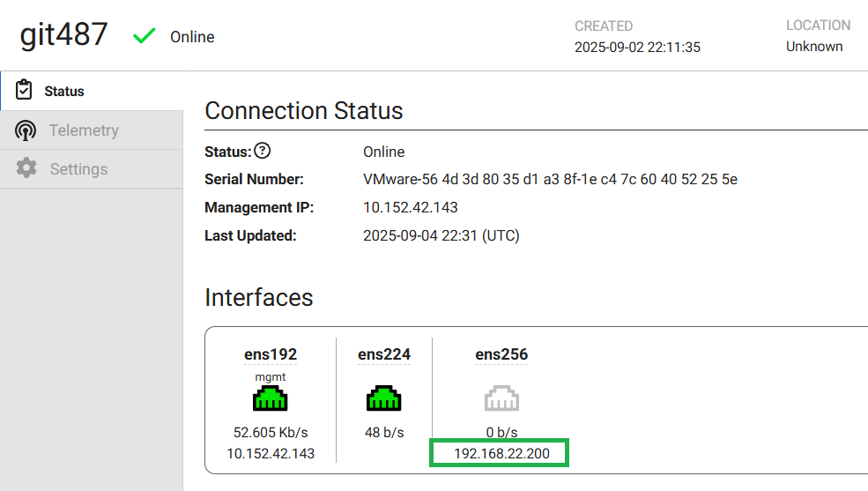Click the Settings gear icon

[26, 168]
